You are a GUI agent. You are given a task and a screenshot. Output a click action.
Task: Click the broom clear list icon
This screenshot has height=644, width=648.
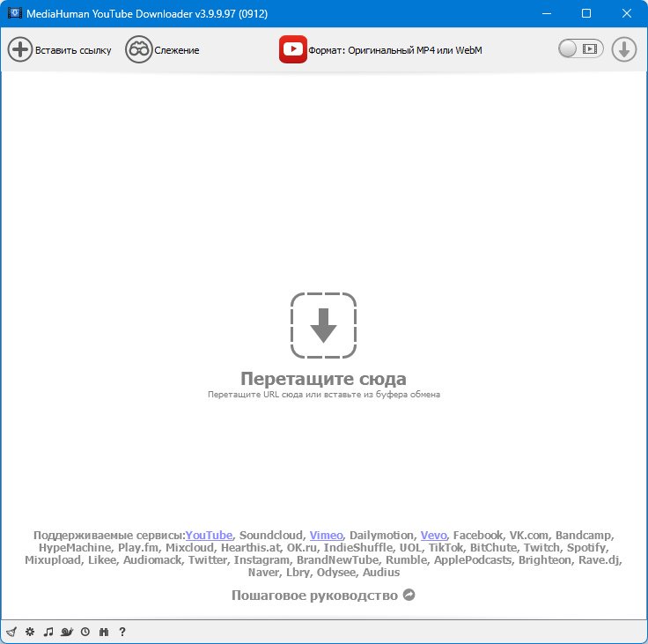point(11,632)
